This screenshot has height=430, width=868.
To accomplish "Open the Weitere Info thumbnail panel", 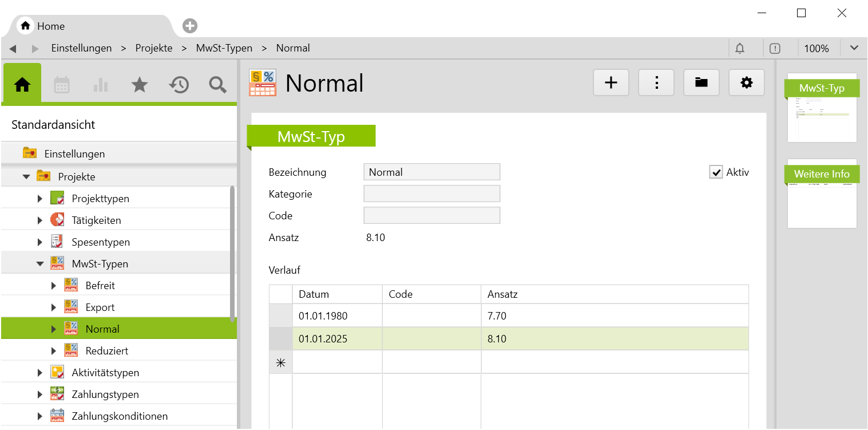I will coord(822,194).
